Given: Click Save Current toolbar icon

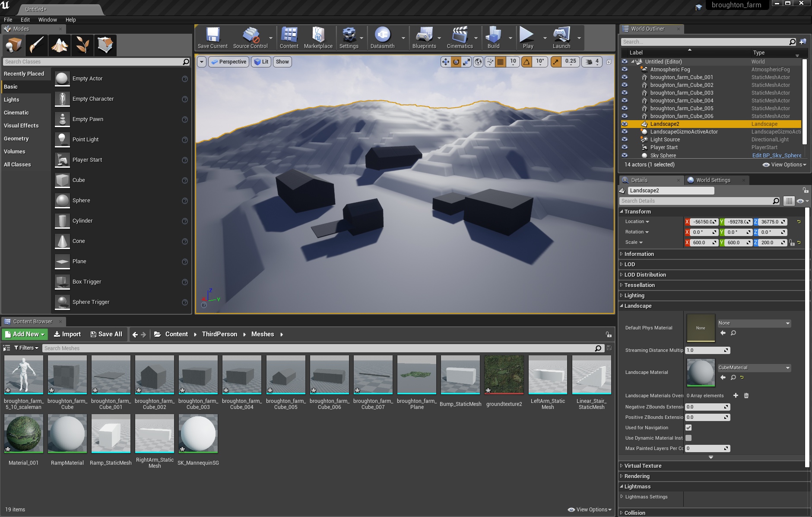Looking at the screenshot, I should [213, 38].
